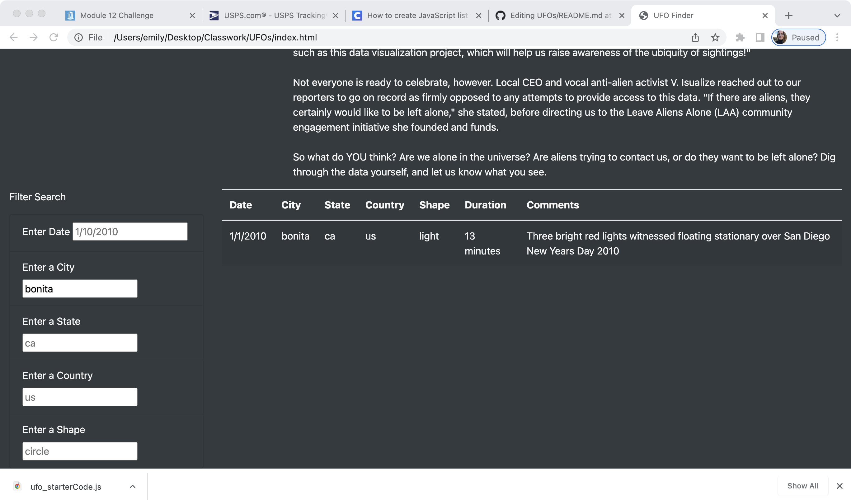
Task: Bookmark this page with star icon
Action: (x=715, y=37)
